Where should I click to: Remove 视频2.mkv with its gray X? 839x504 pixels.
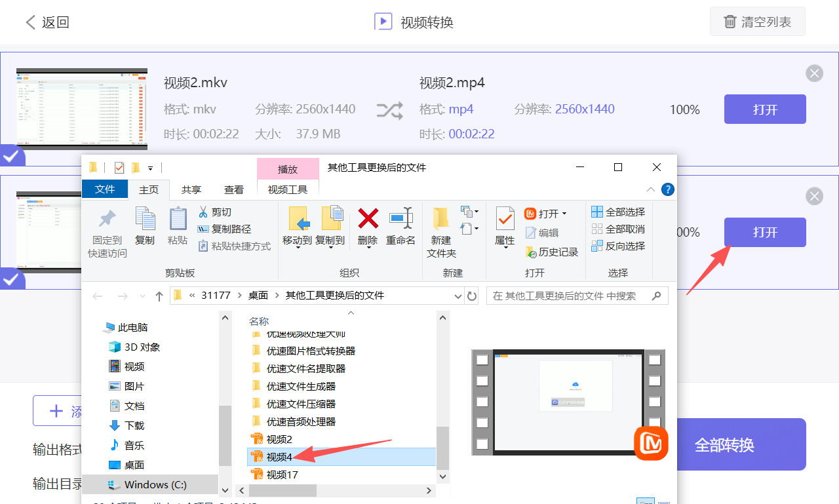(815, 73)
